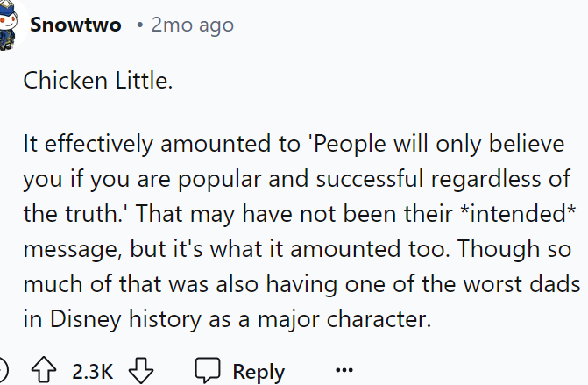Click the 'Chicken Little.' opening line
This screenshot has width=588, height=385.
point(98,82)
